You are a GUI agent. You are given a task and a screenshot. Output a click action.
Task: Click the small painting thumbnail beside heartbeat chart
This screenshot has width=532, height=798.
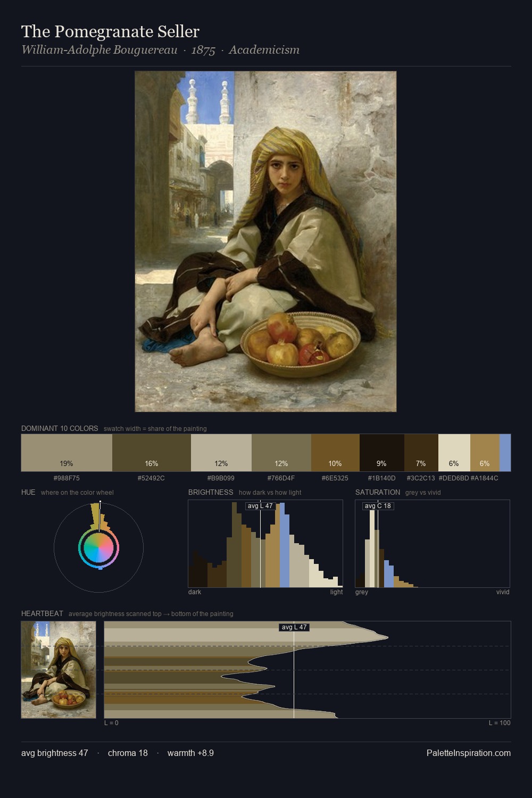pos(59,670)
